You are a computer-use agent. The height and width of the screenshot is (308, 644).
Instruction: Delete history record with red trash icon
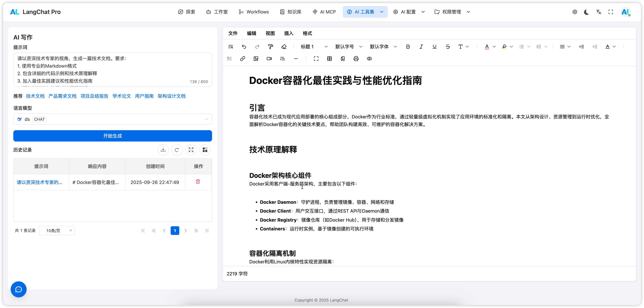[198, 182]
